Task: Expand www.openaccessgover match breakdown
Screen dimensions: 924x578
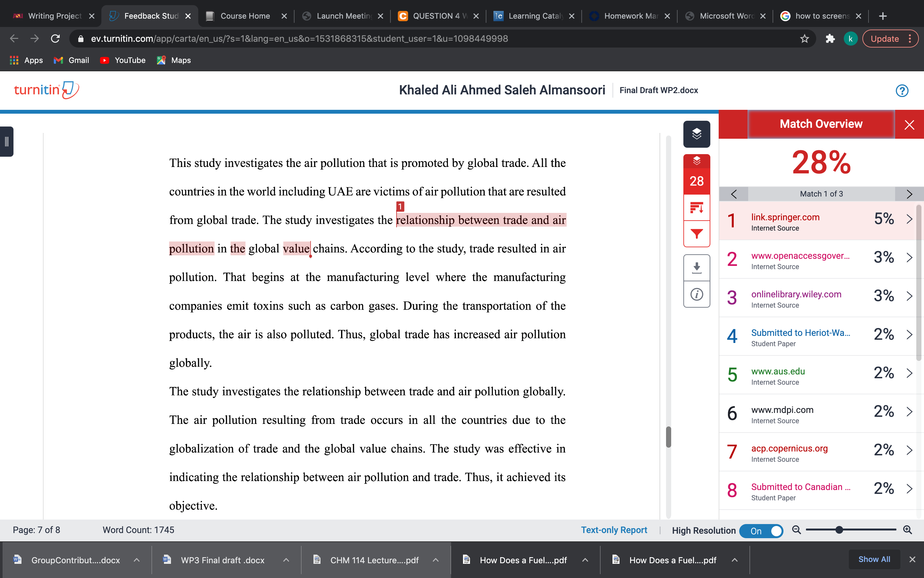Action: pyautogui.click(x=909, y=258)
